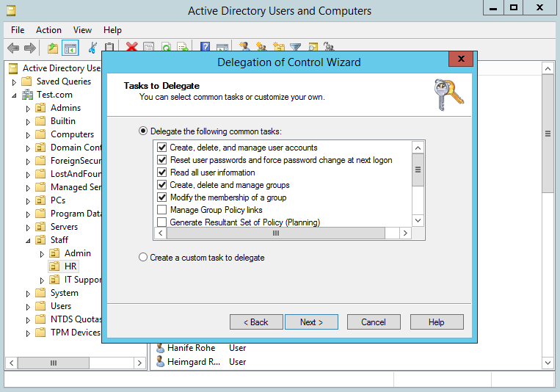
Task: Click the Cut scissors icon
Action: [x=92, y=48]
